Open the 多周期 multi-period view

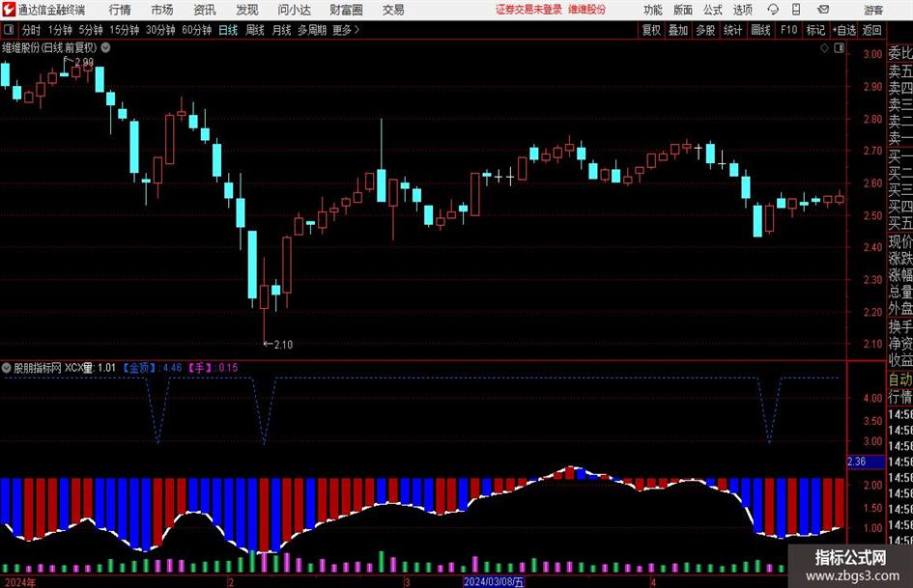click(x=312, y=30)
